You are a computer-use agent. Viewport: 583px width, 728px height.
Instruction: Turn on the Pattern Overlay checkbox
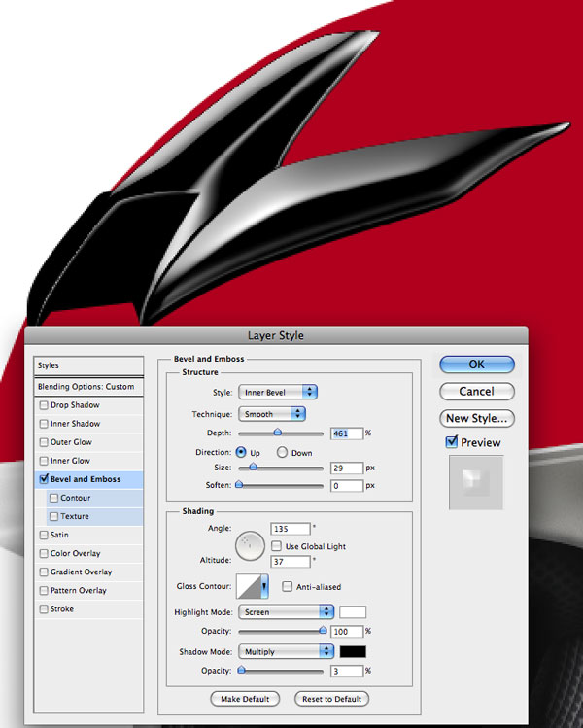pos(44,591)
